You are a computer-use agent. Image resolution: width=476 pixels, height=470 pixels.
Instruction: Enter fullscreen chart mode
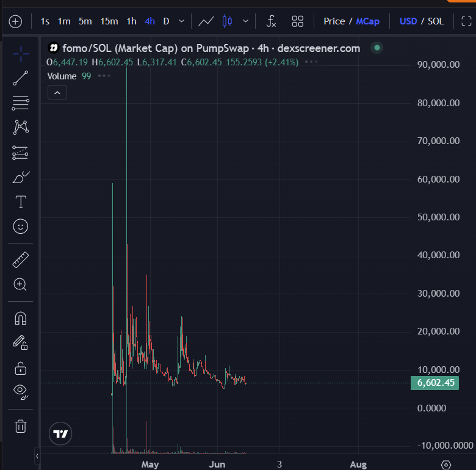coord(466,21)
